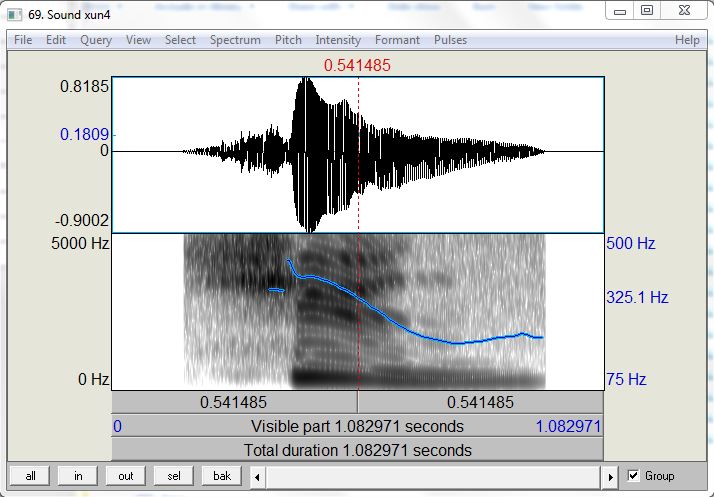Minimize the Sound xun4 window
Viewport: 714px width, 497px height.
[x=620, y=11]
